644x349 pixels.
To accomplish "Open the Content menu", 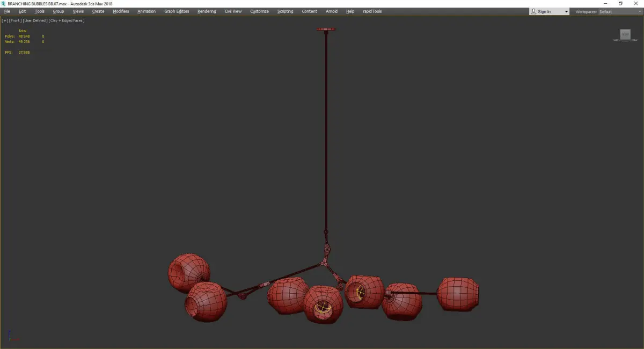I will tap(309, 11).
